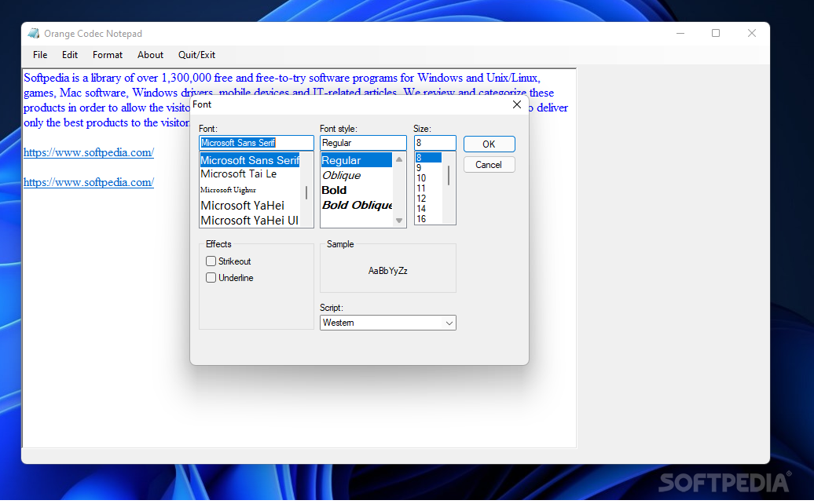
Task: Select Regular font style
Action: [357, 160]
